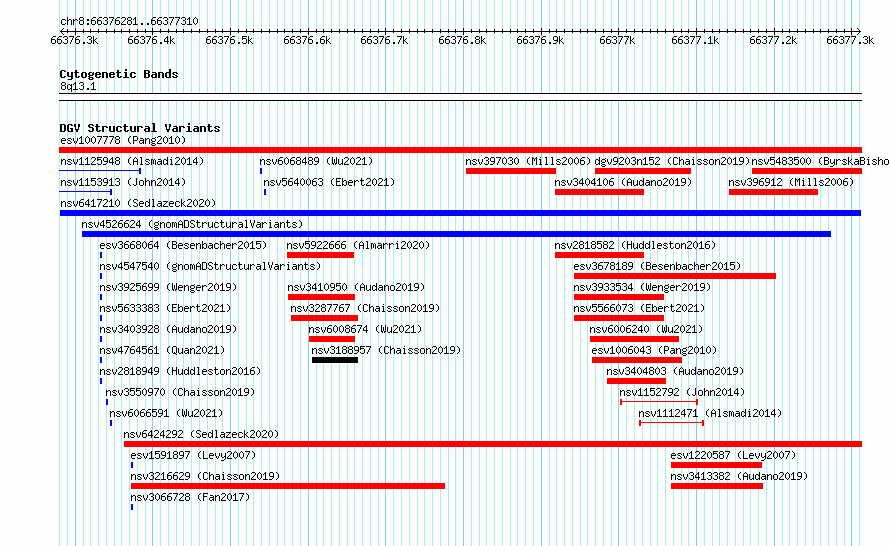Select nsv4547540 (gnomADStructuralVariants) label

click(210, 266)
